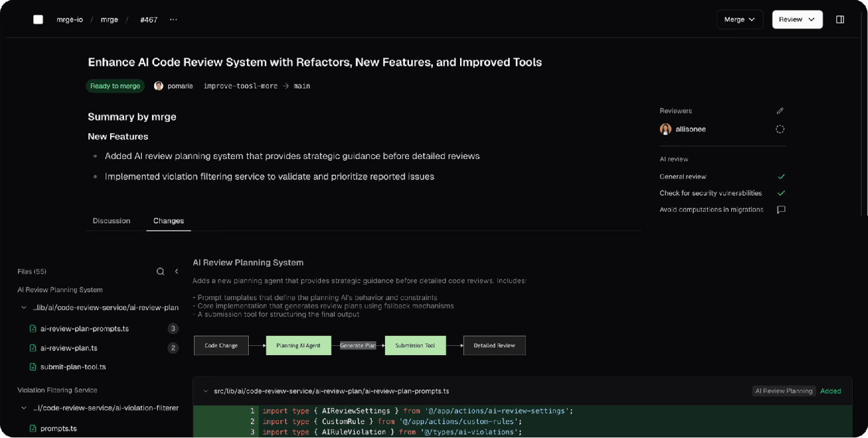Screen dimensions: 868x438
Task: Click the Planning AI Agent green diagram box
Action: [298, 345]
